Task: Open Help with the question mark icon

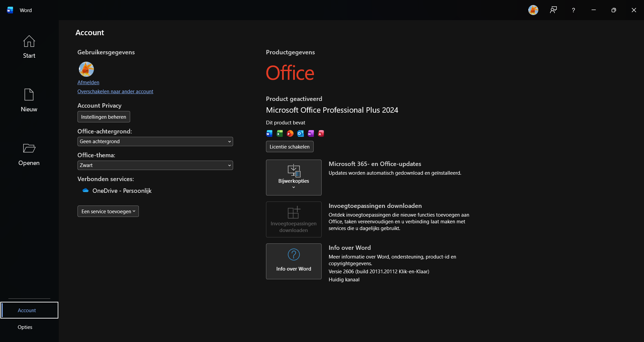Action: (574, 10)
